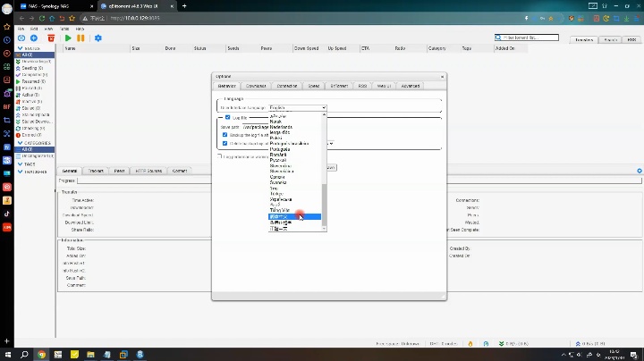This screenshot has width=644, height=361.
Task: Sort by Added On column header
Action: click(x=511, y=48)
